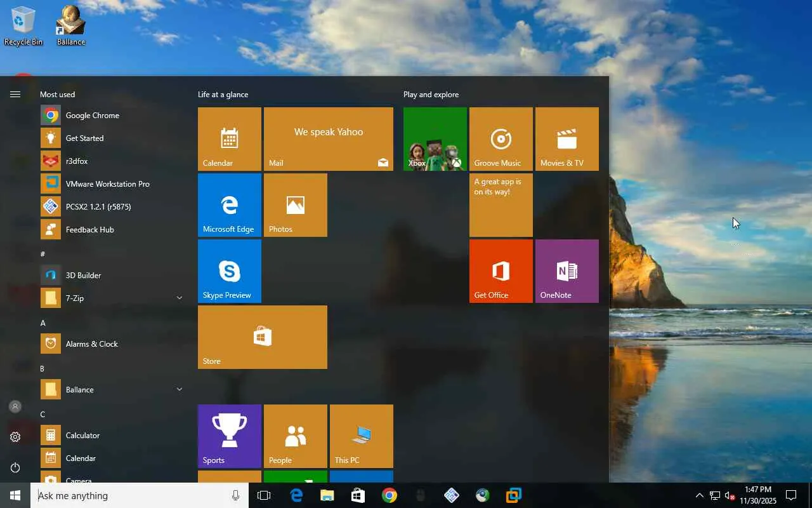812x508 pixels.
Task: Open the Ballance folder entry in app list
Action: pos(112,390)
